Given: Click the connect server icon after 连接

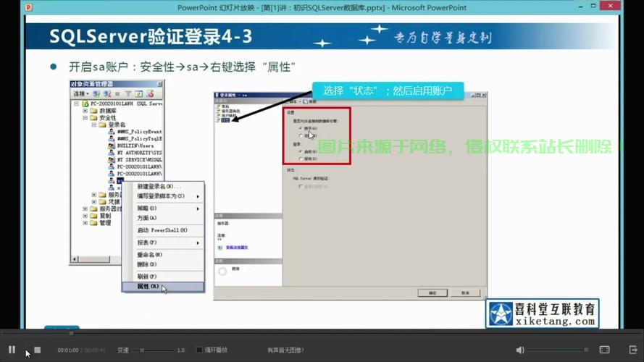Looking at the screenshot, I should [96, 94].
